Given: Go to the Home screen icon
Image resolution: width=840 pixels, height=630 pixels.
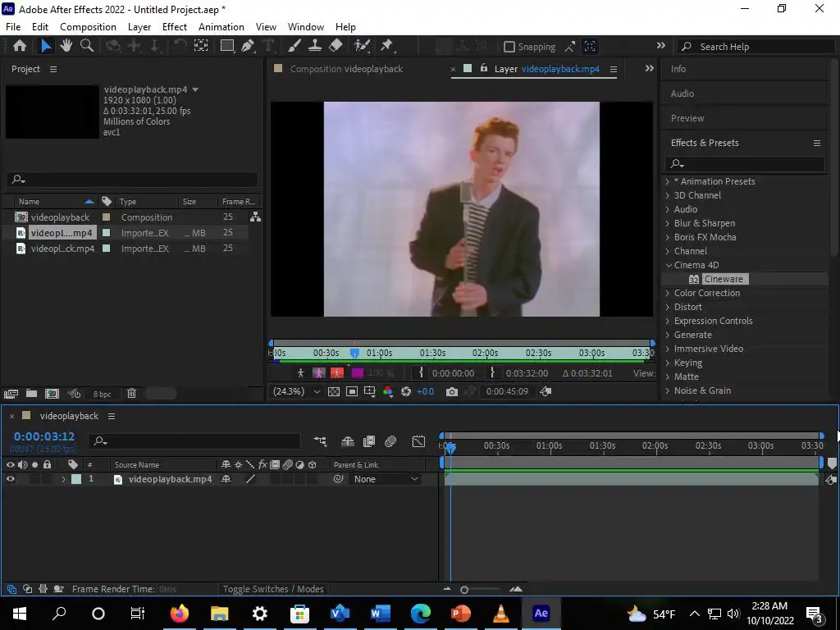Looking at the screenshot, I should [x=20, y=46].
